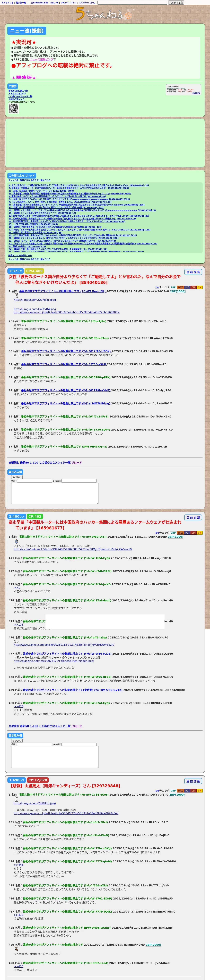Click S★ badge in thread 884040186 header
The height and width of the screenshot is (980, 210).
point(200,287)
